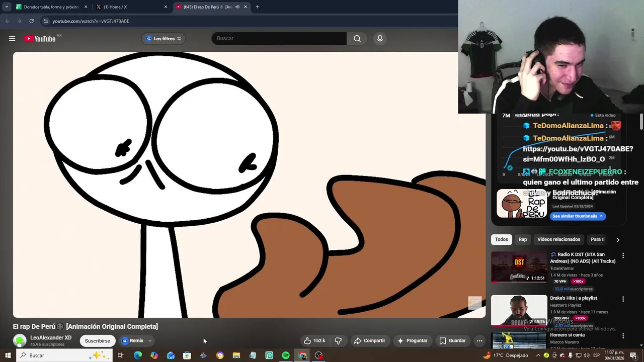644x362 pixels.
Task: Click the weather 17°C Despejado widget
Action: click(506, 355)
